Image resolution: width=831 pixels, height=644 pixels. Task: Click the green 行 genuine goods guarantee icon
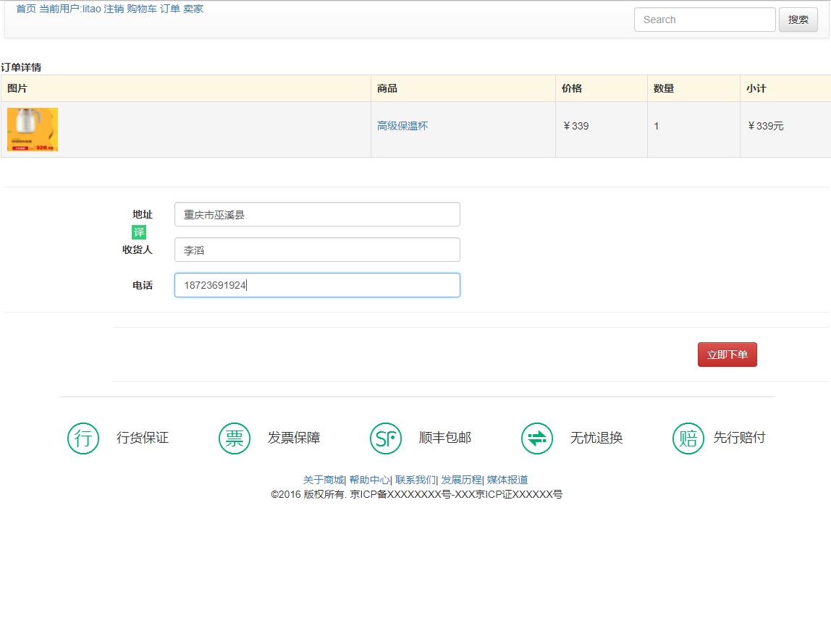coord(83,438)
